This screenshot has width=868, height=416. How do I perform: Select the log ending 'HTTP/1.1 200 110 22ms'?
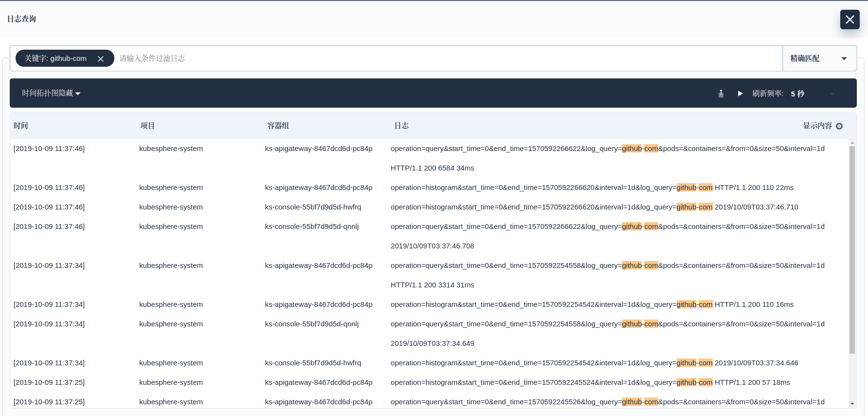592,188
